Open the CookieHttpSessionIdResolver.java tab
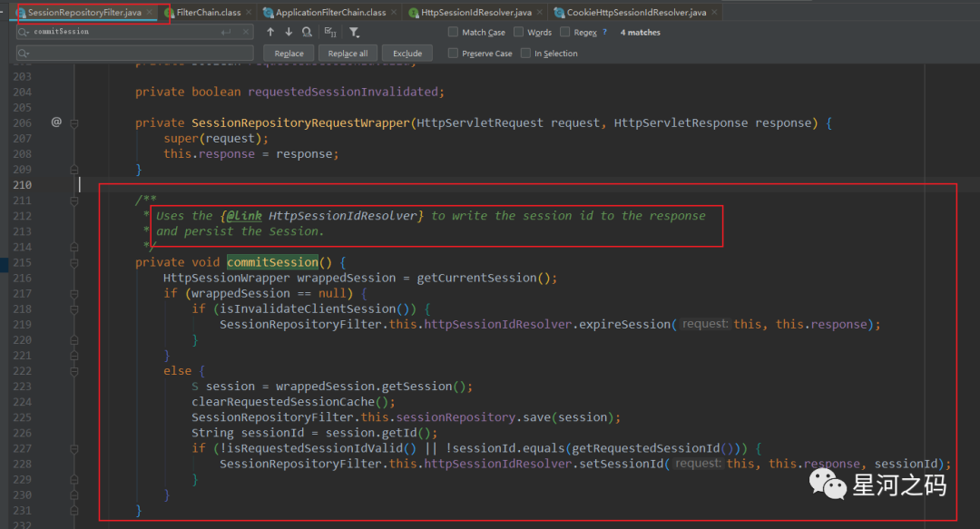The image size is (980, 529). pos(636,13)
